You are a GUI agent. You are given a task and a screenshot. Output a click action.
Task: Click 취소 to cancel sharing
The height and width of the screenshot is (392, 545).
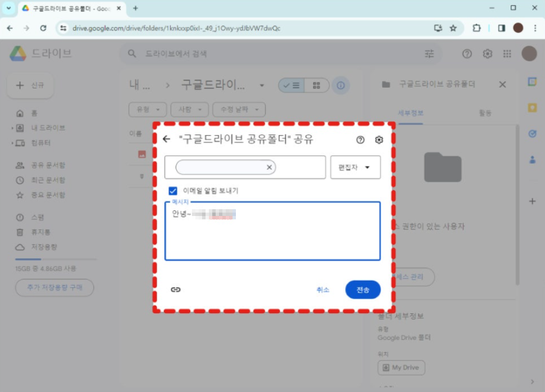pos(323,290)
